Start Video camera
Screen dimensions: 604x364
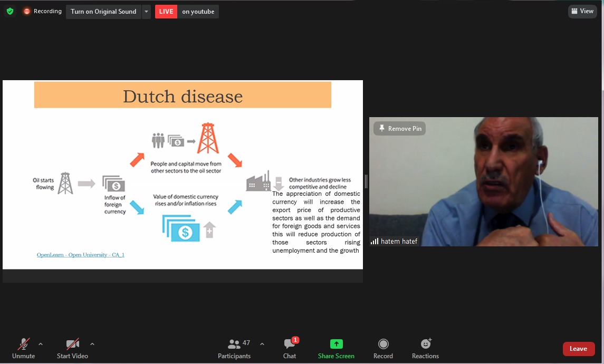pos(72,349)
